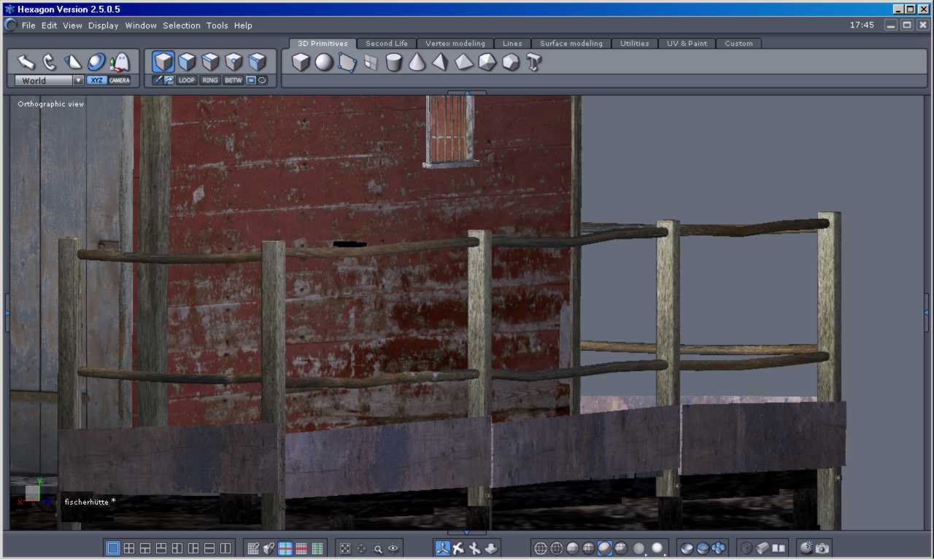Click the grid options icon with question mark
The image size is (934, 560).
coord(253,548)
